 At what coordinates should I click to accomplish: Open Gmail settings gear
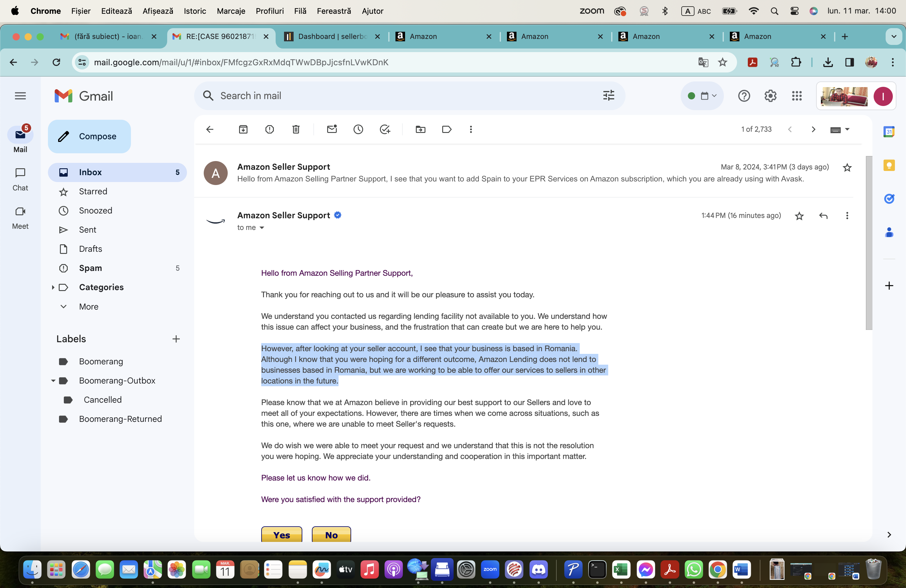(771, 96)
